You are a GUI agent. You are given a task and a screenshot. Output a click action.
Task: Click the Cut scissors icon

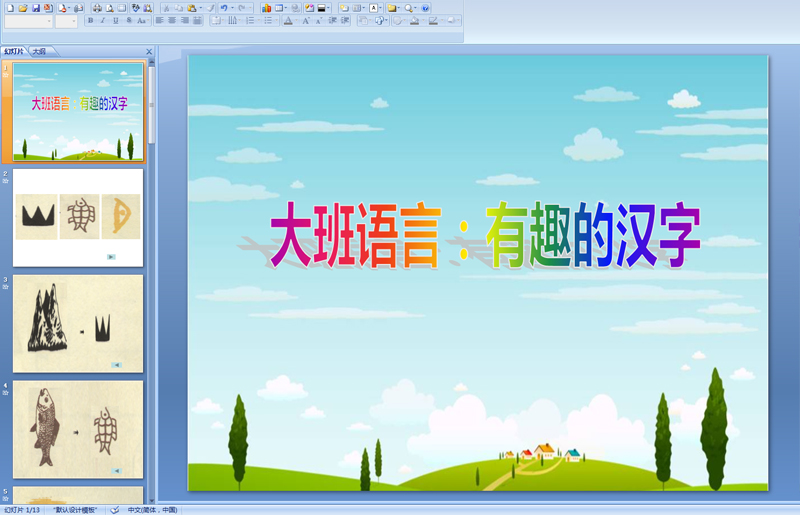tap(166, 8)
